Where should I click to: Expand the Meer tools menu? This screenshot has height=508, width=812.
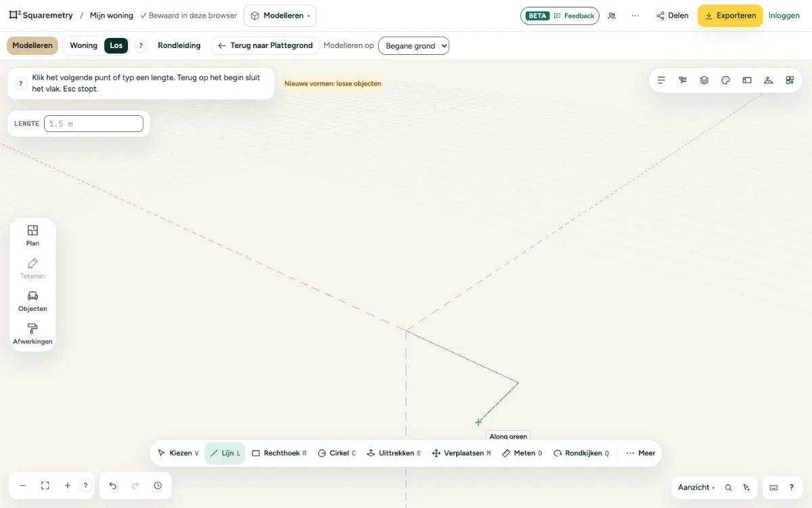641,453
